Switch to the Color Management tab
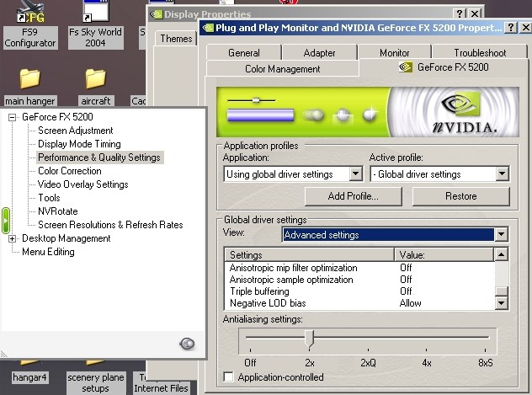The width and height of the screenshot is (532, 395). click(282, 68)
